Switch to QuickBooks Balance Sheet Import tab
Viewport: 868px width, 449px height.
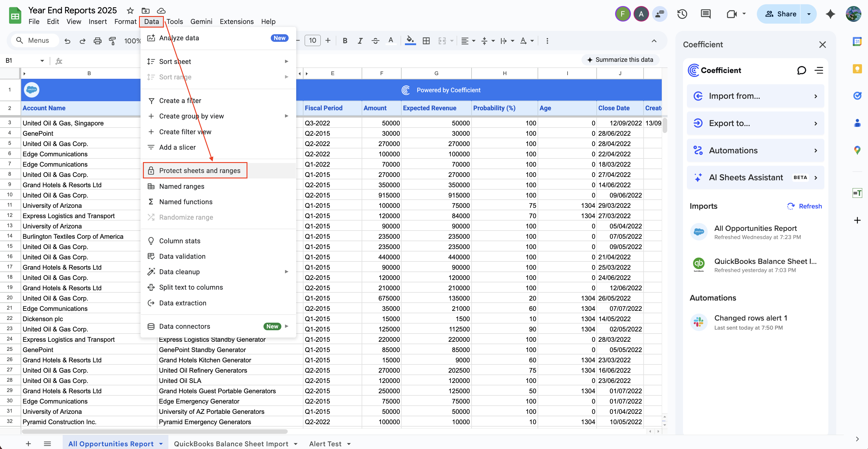[231, 444]
